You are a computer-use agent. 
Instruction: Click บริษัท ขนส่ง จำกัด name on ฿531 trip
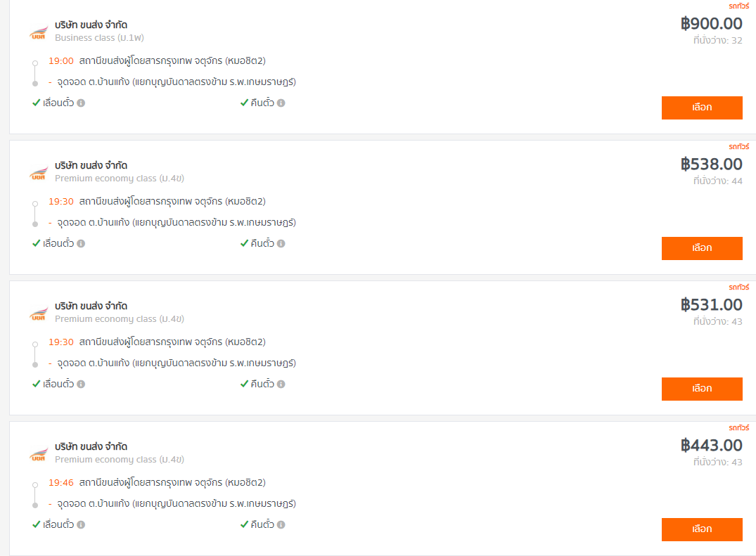[x=91, y=306]
